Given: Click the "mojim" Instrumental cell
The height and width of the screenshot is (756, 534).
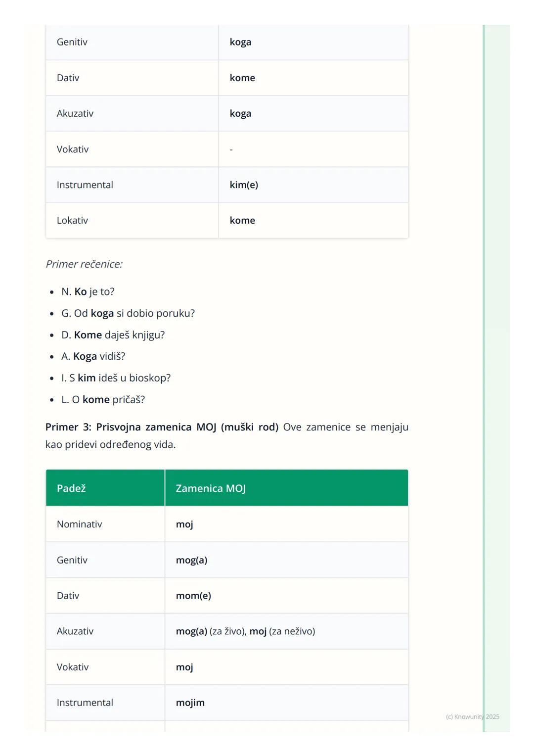Looking at the screenshot, I should (190, 703).
